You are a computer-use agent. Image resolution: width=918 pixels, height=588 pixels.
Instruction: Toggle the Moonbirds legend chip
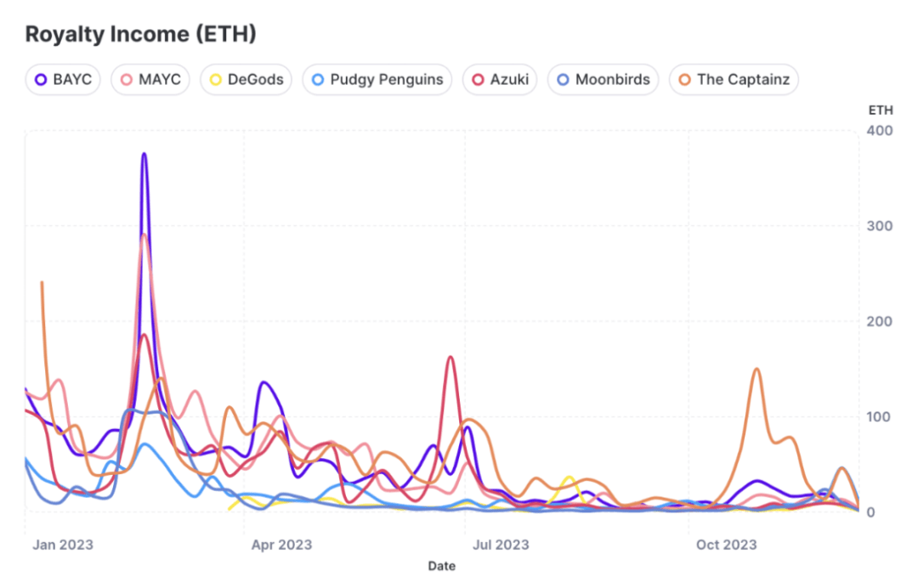coord(603,80)
